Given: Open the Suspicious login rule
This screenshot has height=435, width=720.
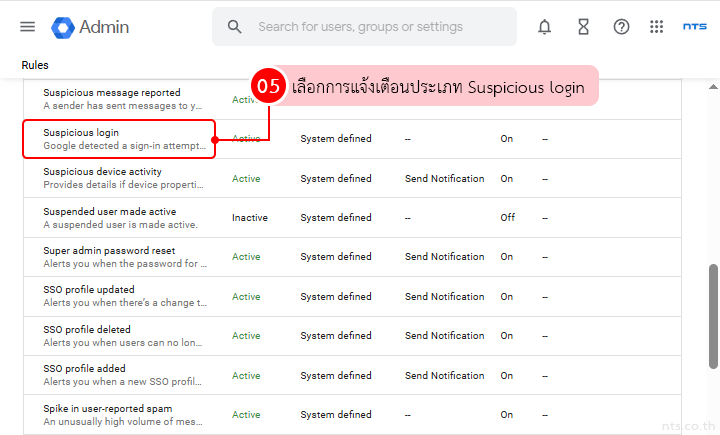Looking at the screenshot, I should (x=81, y=132).
